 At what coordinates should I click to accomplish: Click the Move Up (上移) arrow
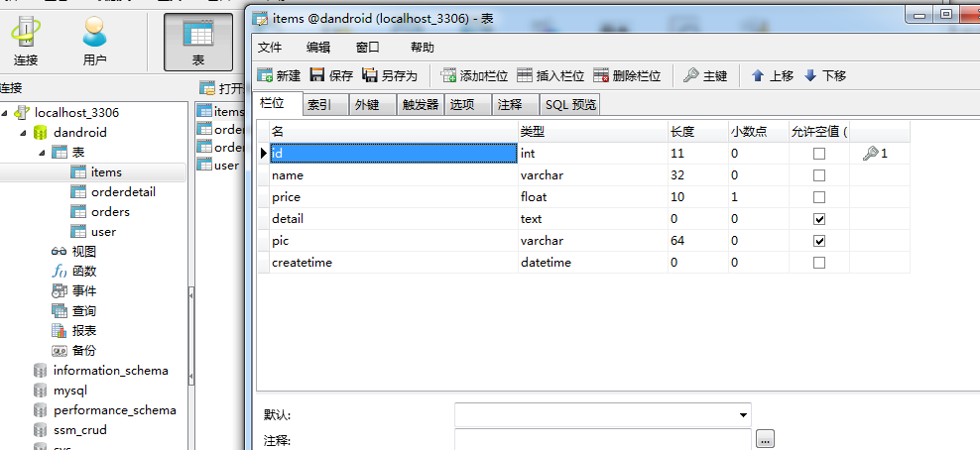pos(758,75)
